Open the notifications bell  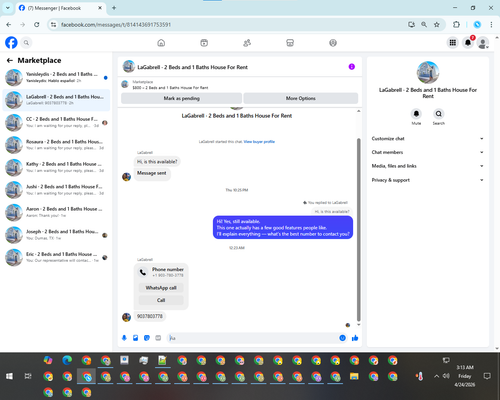coord(468,43)
